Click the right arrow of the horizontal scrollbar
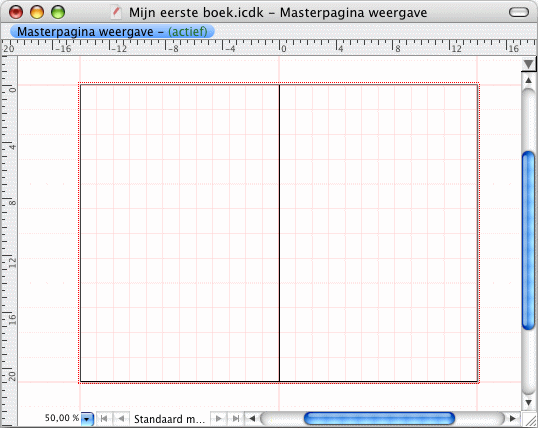 tap(513, 418)
